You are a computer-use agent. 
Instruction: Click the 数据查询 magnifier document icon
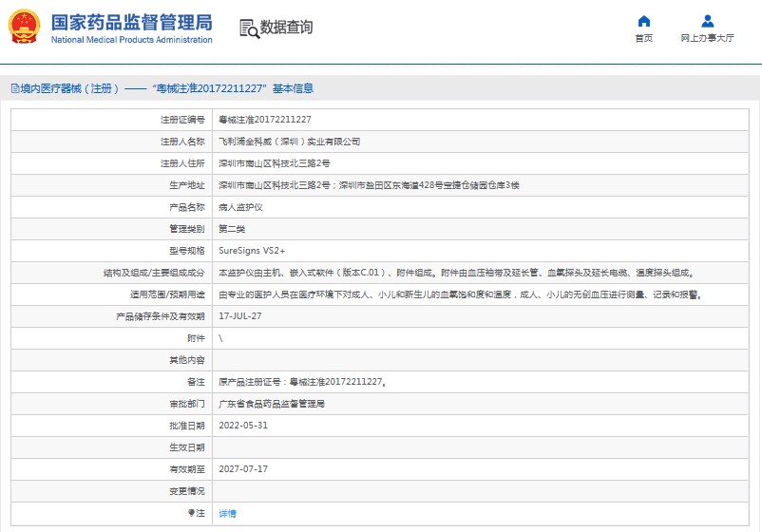[249, 28]
